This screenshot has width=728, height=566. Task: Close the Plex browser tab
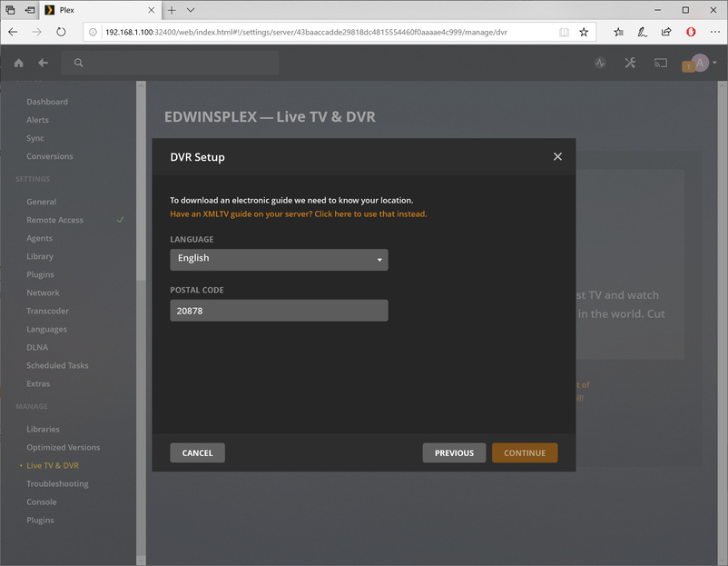click(x=152, y=10)
